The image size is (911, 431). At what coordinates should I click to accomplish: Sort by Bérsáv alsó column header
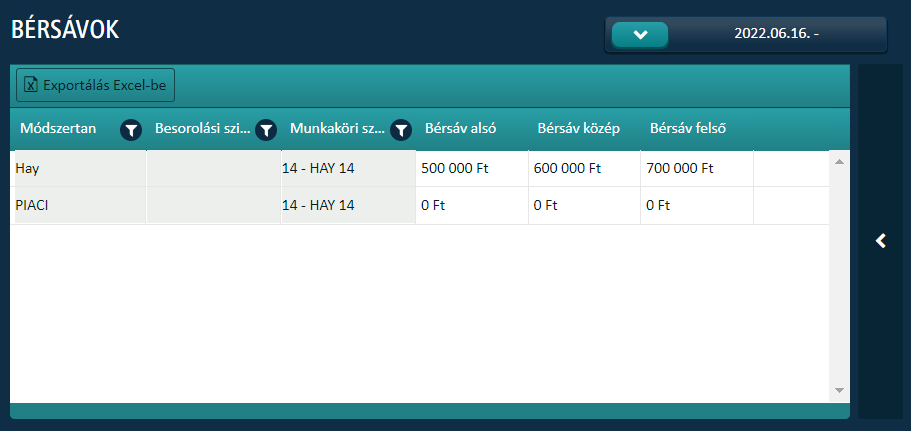(x=460, y=129)
